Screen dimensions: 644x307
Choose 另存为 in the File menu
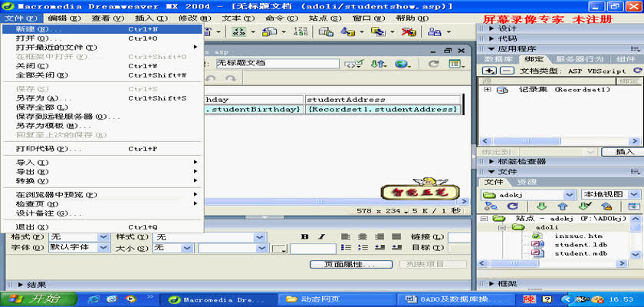102,98
